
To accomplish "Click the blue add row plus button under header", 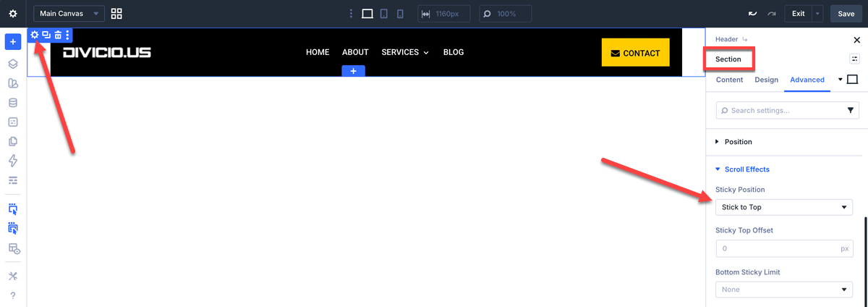I will tap(354, 71).
